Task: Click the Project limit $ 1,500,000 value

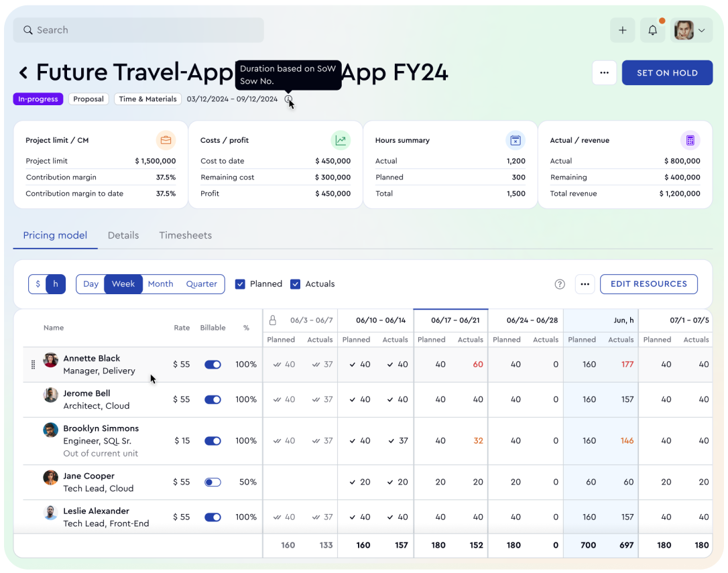Action: (x=155, y=161)
